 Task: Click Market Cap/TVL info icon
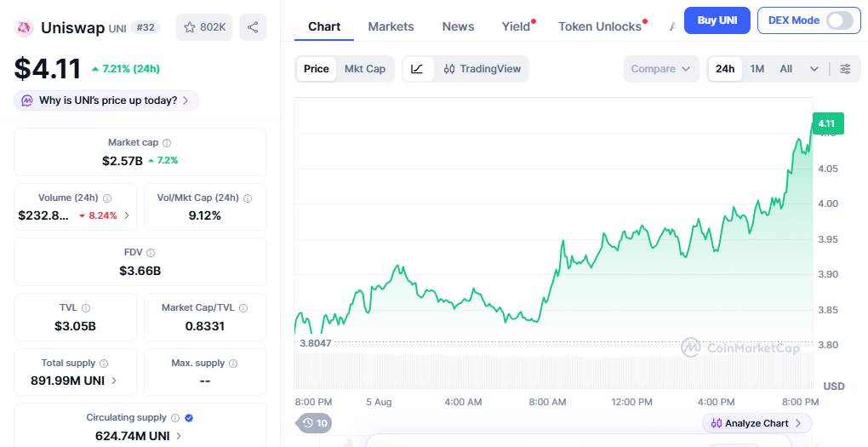click(243, 308)
